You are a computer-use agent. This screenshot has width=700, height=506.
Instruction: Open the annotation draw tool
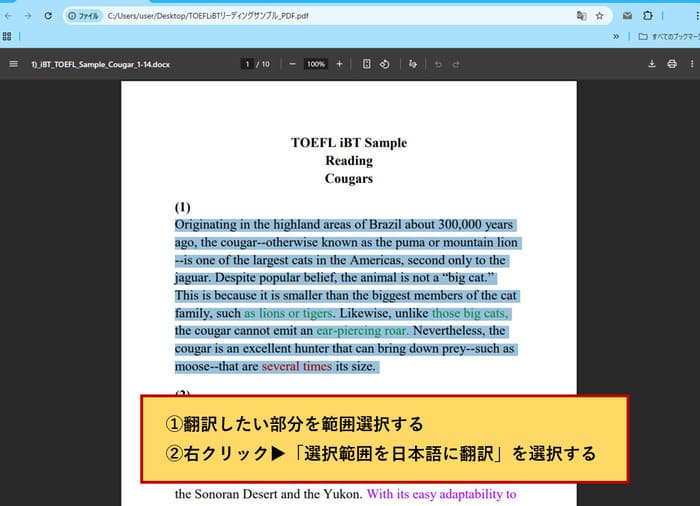pyautogui.click(x=413, y=64)
